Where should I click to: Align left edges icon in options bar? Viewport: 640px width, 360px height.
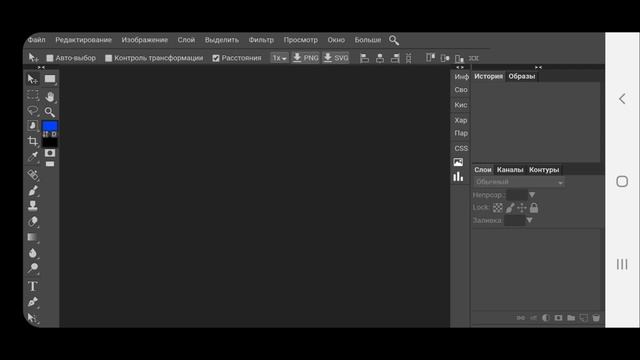[x=364, y=58]
